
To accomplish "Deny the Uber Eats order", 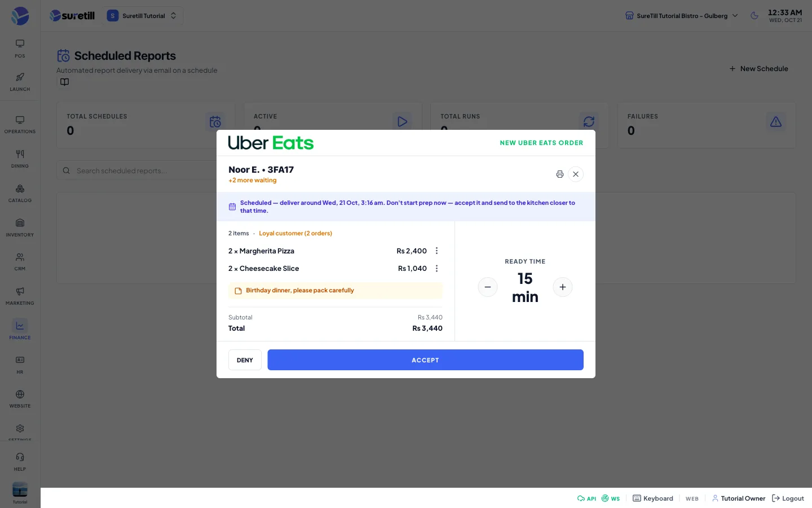I will point(245,360).
